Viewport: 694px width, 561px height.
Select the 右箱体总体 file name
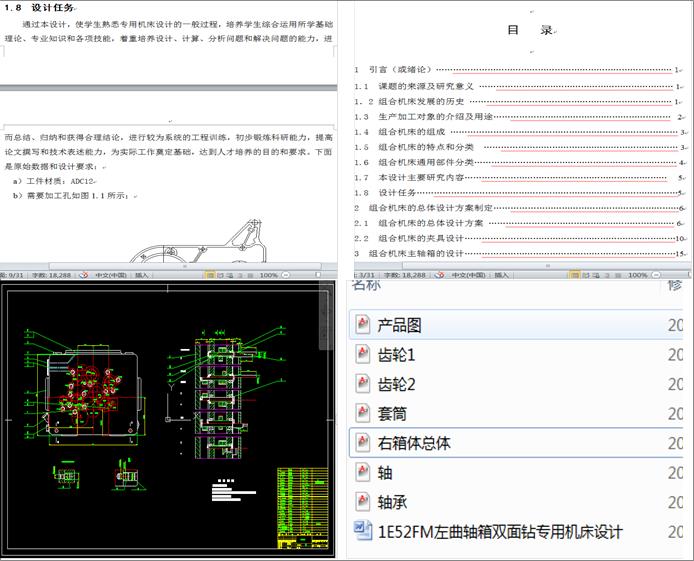coord(414,443)
